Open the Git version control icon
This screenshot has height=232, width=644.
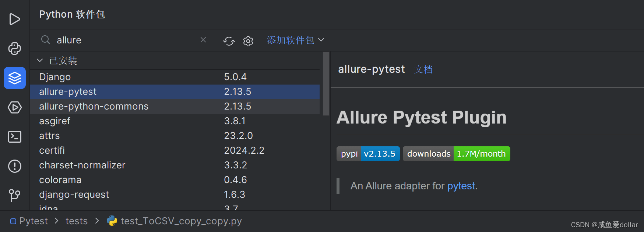[x=15, y=195]
